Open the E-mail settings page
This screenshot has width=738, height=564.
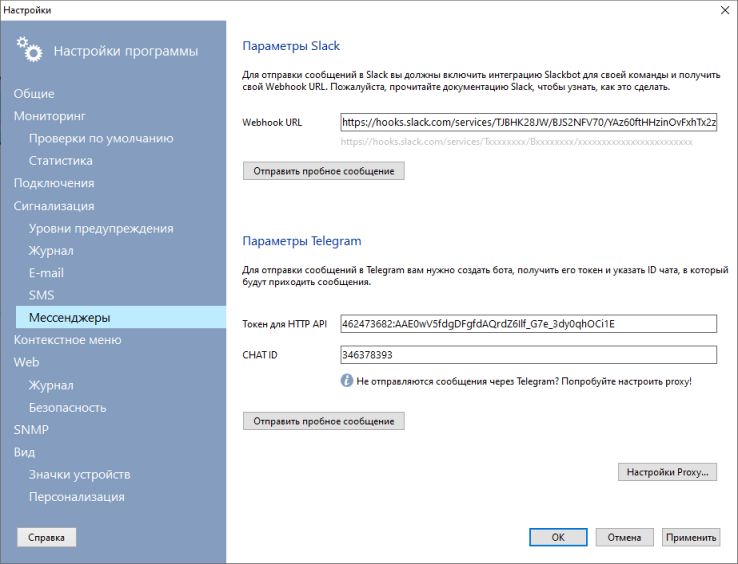46,273
